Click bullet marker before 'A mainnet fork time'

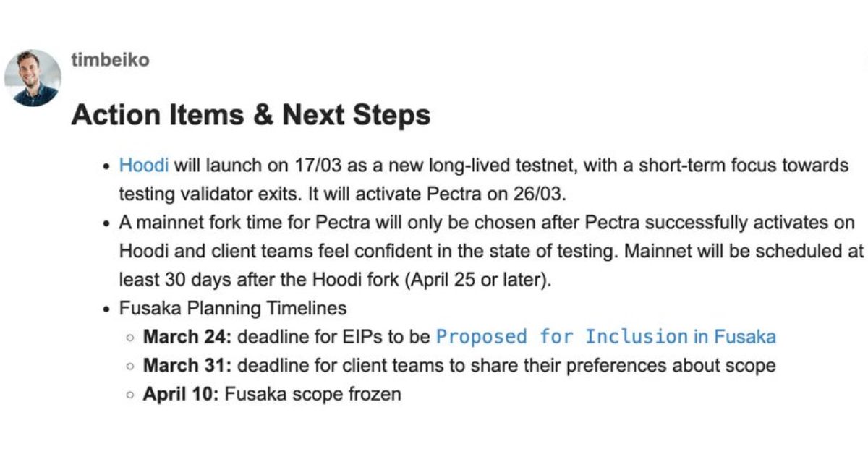(106, 223)
